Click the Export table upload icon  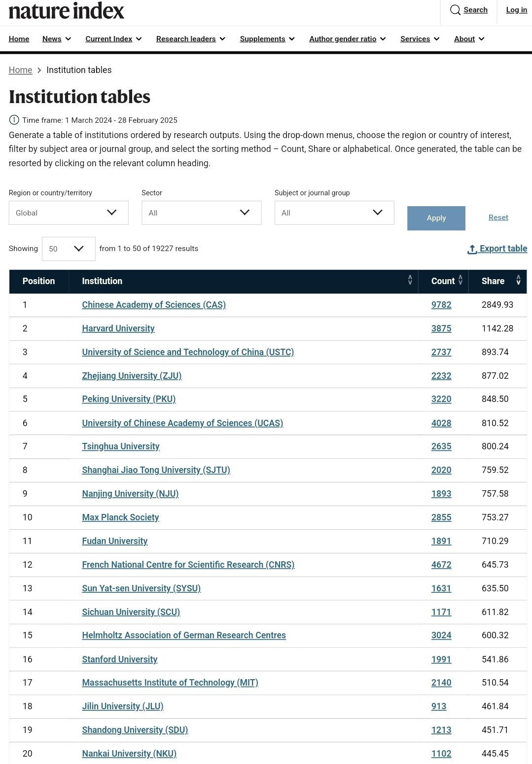pyautogui.click(x=472, y=249)
